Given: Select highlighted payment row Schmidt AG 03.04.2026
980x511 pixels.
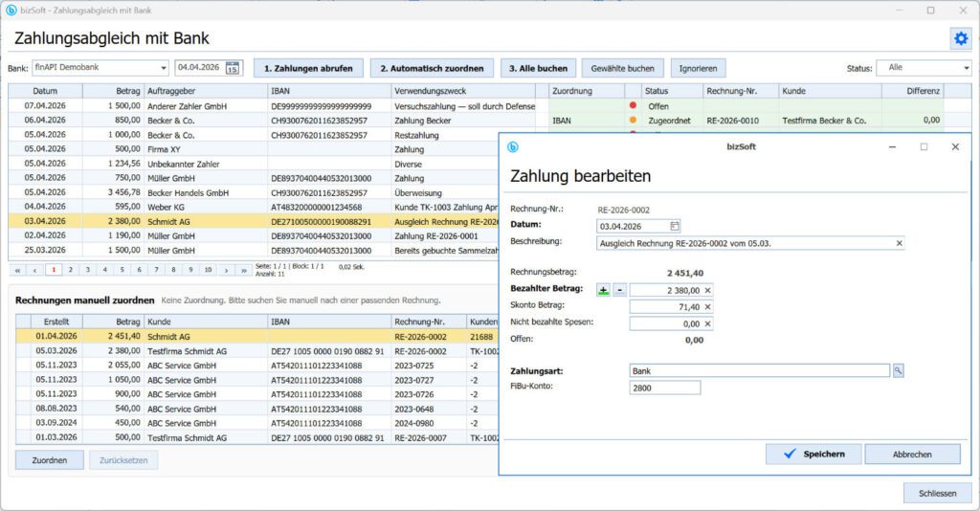Looking at the screenshot, I should click(253, 221).
